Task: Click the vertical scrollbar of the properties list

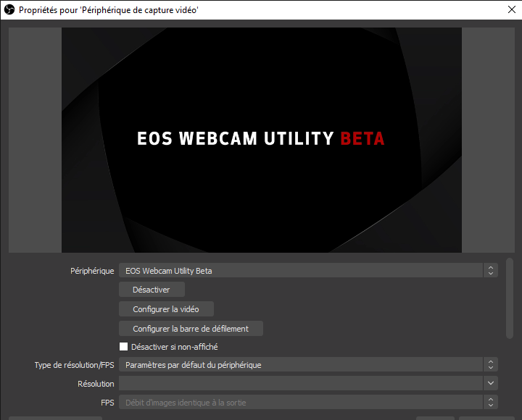Action: (x=509, y=297)
